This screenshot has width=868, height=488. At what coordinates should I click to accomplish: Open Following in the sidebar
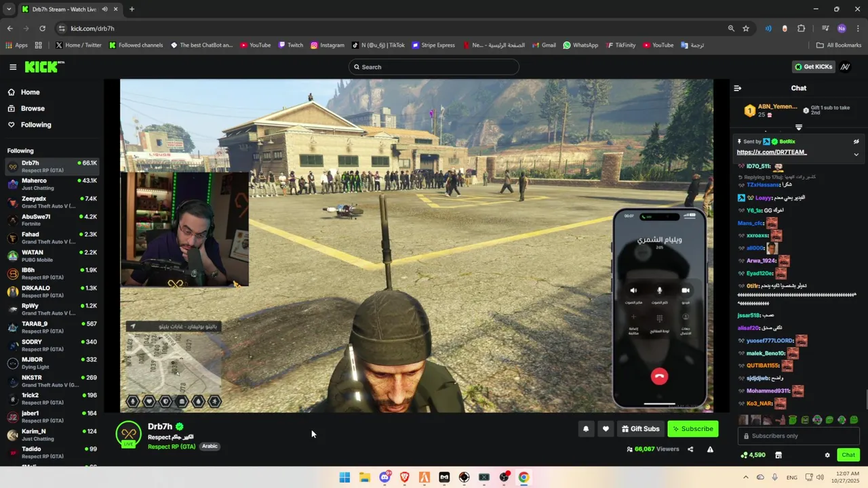coord(35,125)
